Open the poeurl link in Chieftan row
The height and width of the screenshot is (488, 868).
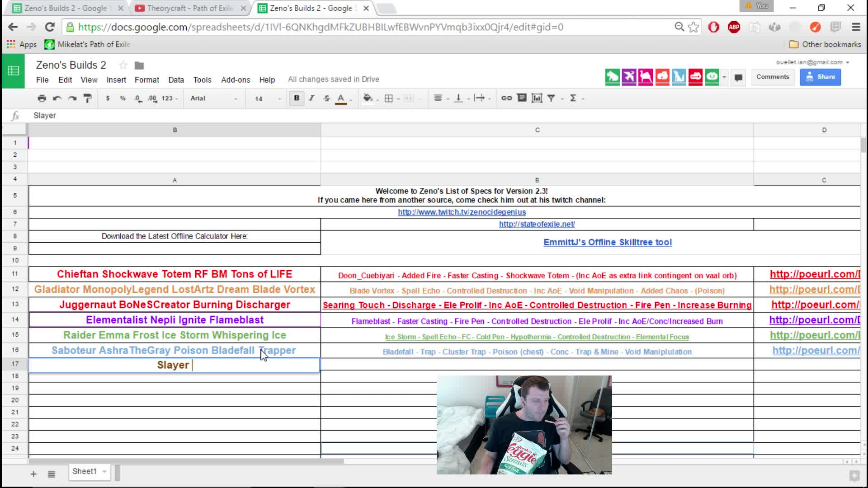pyautogui.click(x=815, y=274)
